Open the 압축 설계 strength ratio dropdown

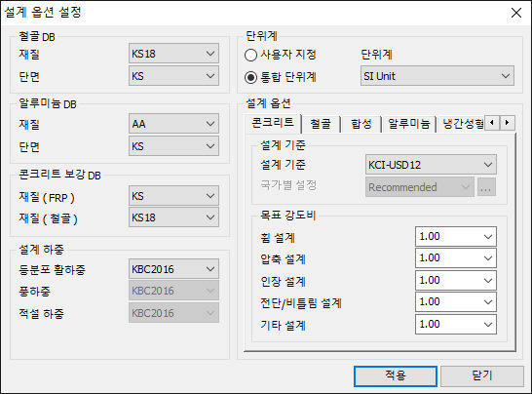pos(456,258)
